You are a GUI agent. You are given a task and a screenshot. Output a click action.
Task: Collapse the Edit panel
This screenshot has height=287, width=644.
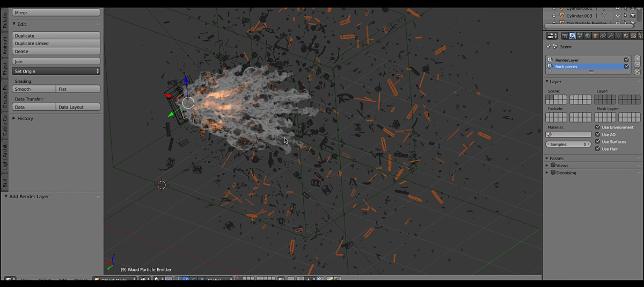click(x=14, y=24)
